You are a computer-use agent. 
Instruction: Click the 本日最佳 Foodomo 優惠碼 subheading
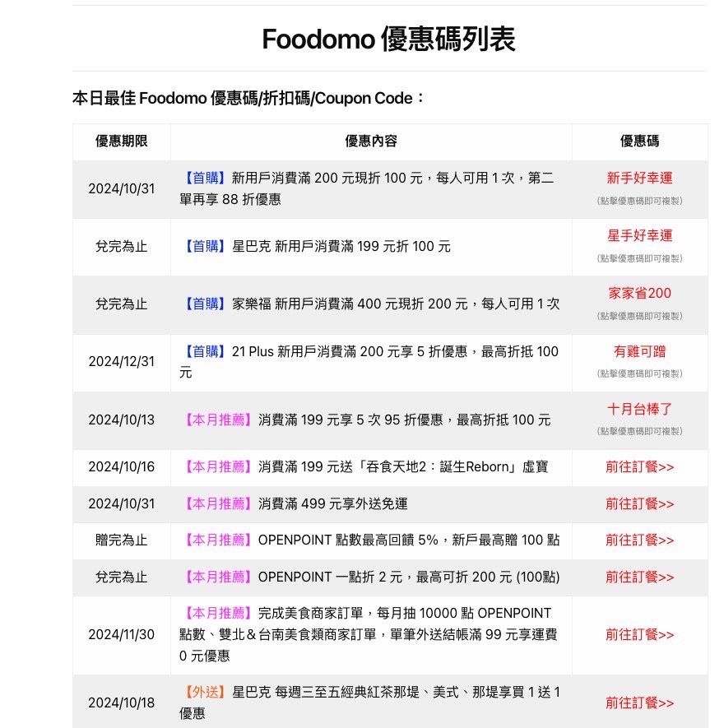248,99
